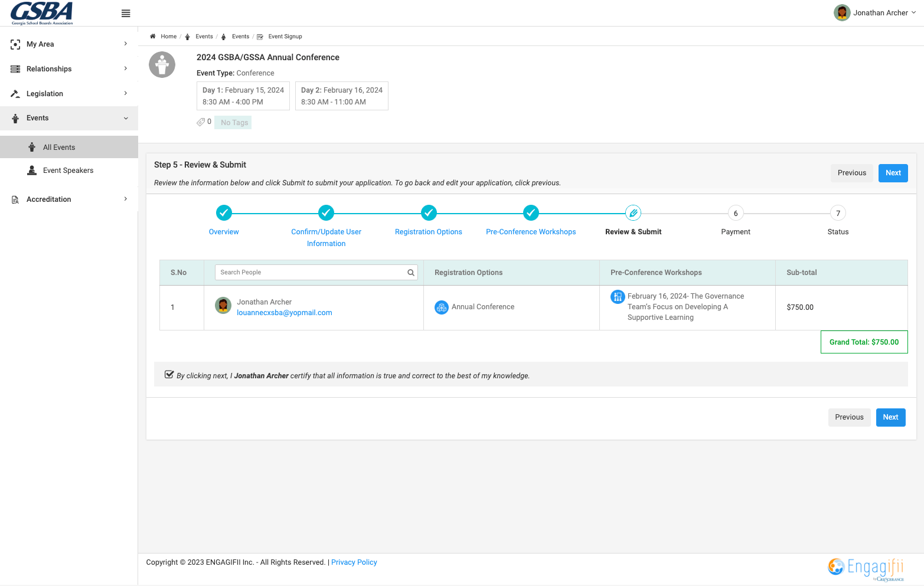Select the Review & Submit step icon
This screenshot has width=924, height=586.
[633, 213]
